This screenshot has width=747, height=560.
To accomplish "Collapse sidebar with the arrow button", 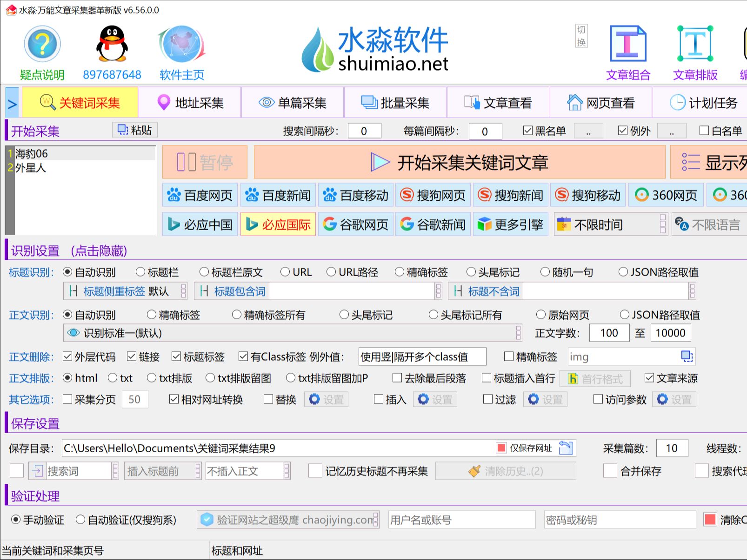I will [x=12, y=103].
